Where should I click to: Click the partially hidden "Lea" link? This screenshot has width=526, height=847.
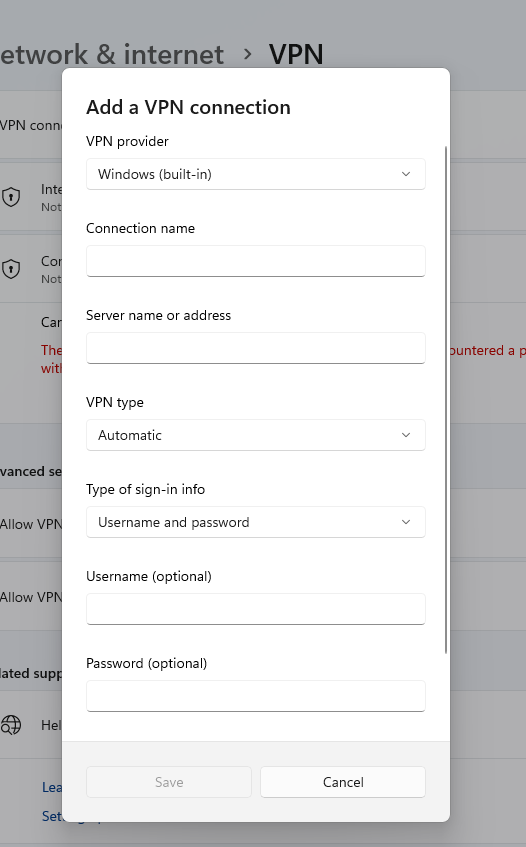(x=52, y=787)
